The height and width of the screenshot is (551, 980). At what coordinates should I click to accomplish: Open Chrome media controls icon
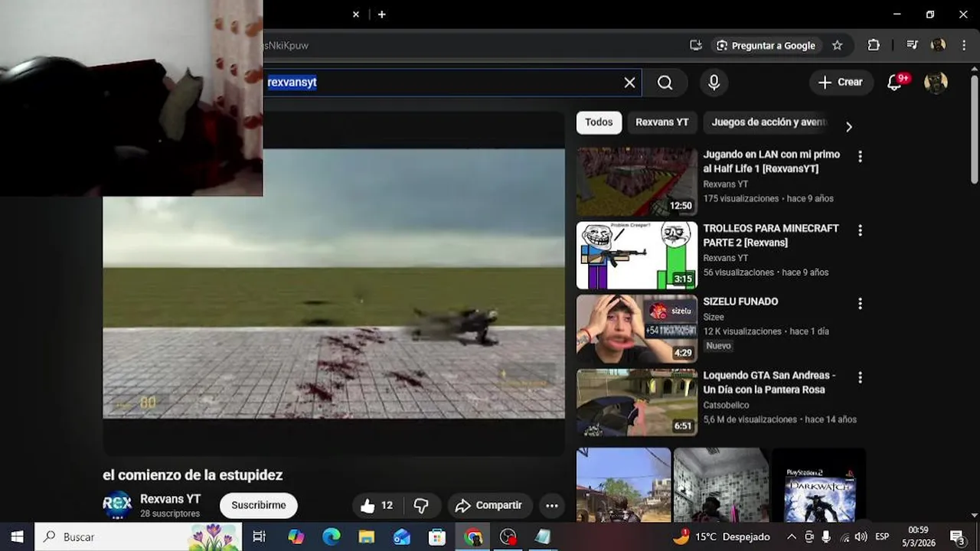(x=912, y=45)
